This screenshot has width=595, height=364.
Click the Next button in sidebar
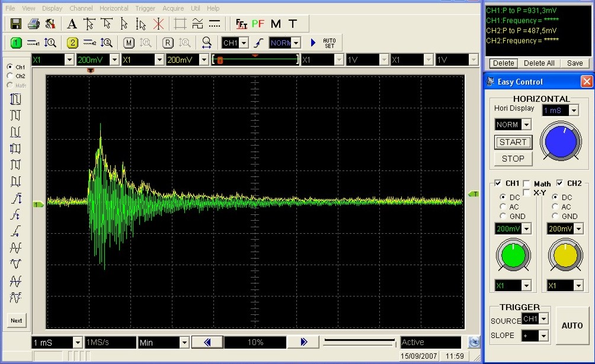point(17,320)
